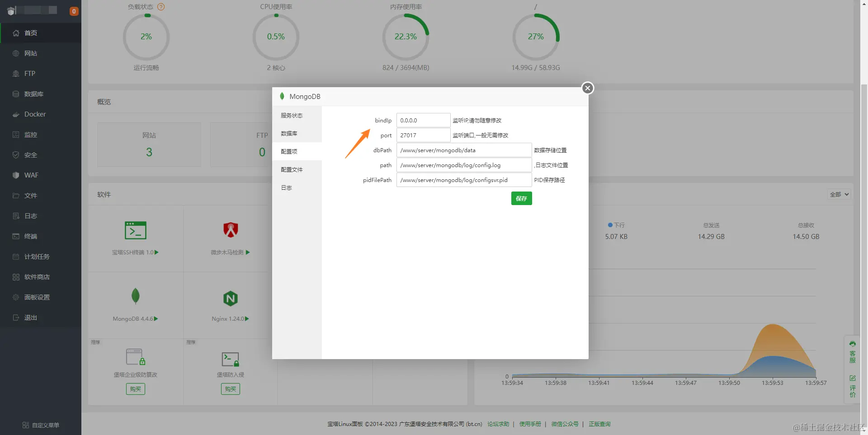Open the Nginx 1.24.0 software icon
This screenshot has width=868, height=435.
[x=231, y=298]
